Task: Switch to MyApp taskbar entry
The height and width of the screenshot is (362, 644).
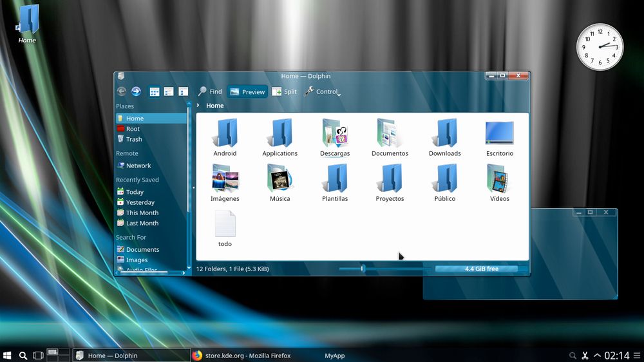Action: click(x=335, y=356)
